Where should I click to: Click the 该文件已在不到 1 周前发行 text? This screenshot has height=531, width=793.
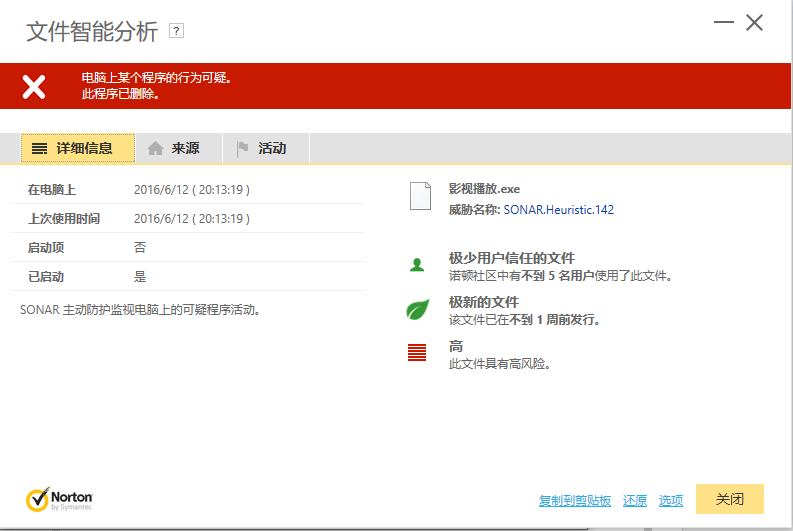524,320
